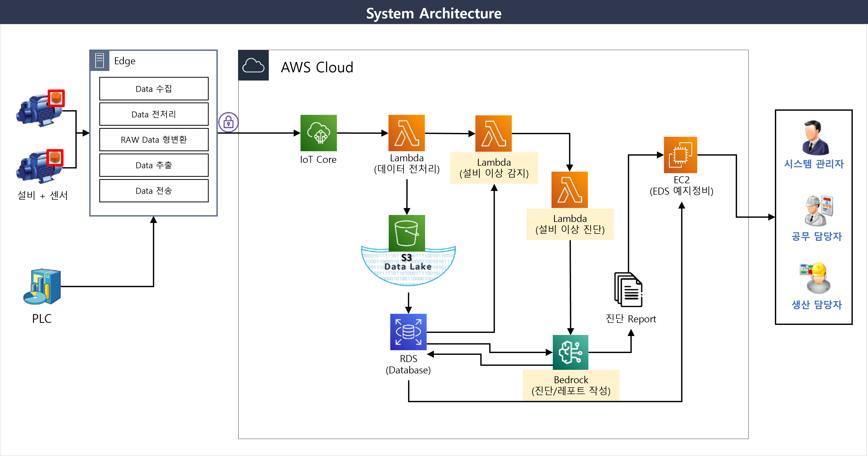The width and height of the screenshot is (868, 456).
Task: Select the Data 전처리 box
Action: pyautogui.click(x=154, y=114)
